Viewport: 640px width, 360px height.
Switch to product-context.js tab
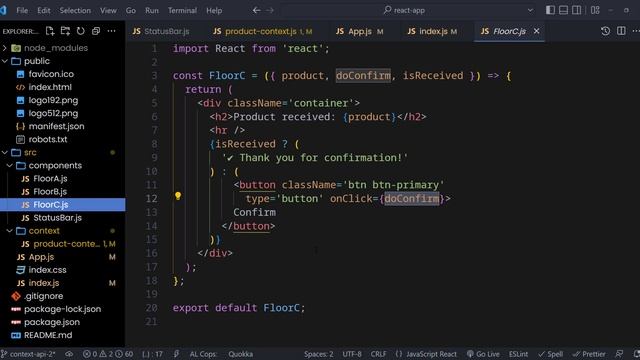(x=262, y=31)
